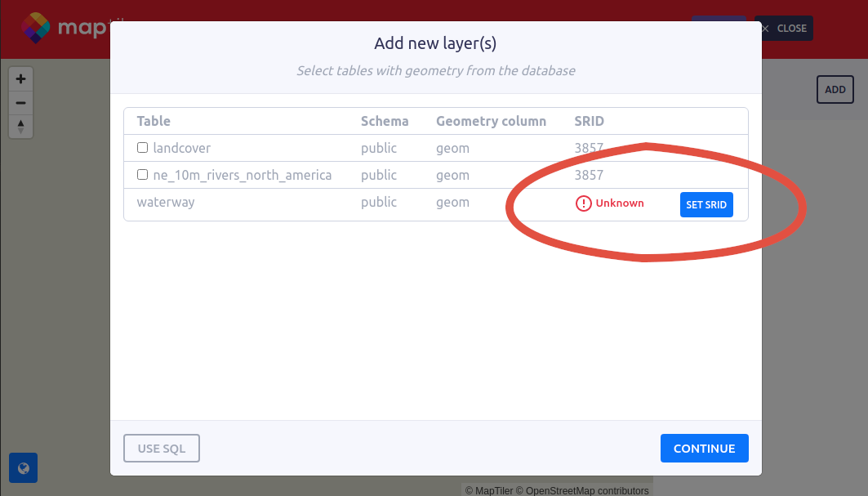Click the map zoom in plus button

pyautogui.click(x=20, y=79)
